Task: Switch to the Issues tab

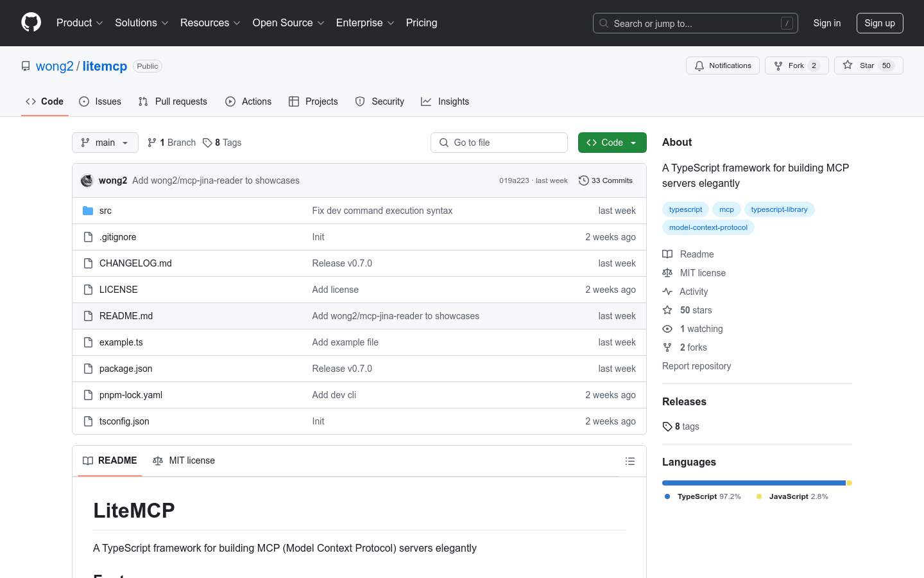Action: (100, 101)
